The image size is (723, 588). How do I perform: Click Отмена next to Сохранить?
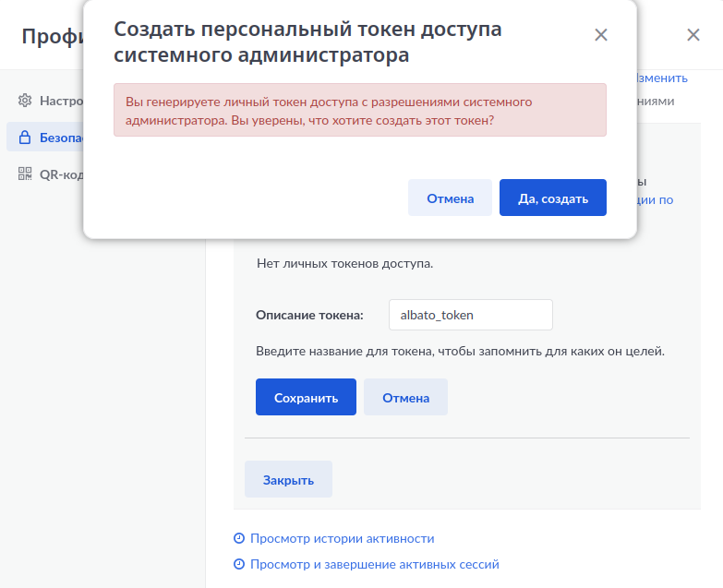pos(405,398)
